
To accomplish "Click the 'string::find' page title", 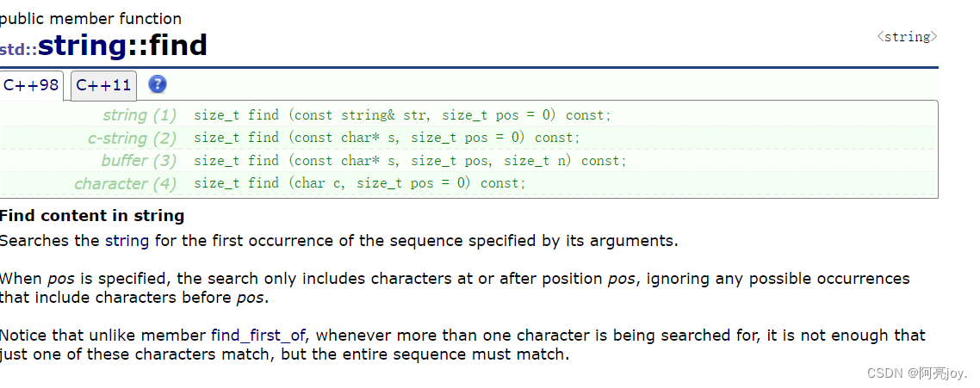I will click(x=122, y=45).
